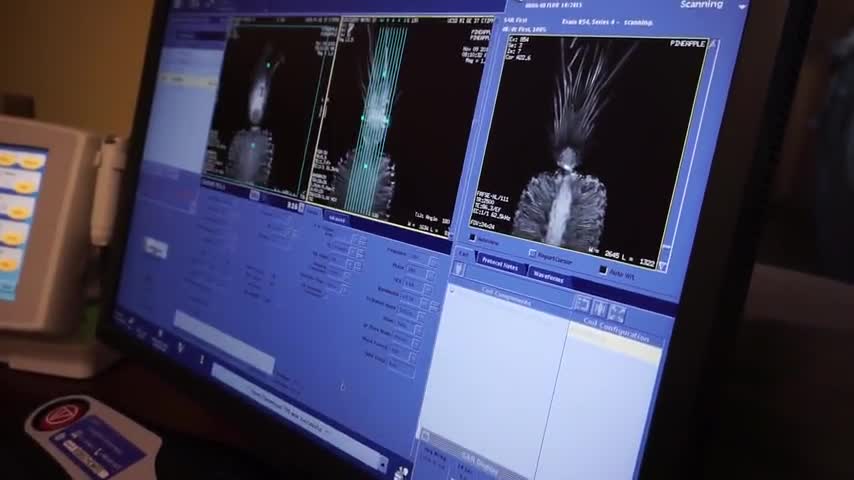This screenshot has width=854, height=480.
Task: Click the left rectangle icon above Coil Configuration
Action: pyautogui.click(x=583, y=305)
